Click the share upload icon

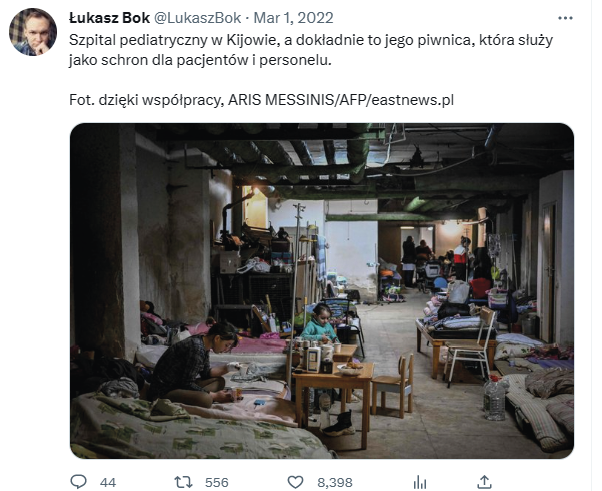pos(485,482)
